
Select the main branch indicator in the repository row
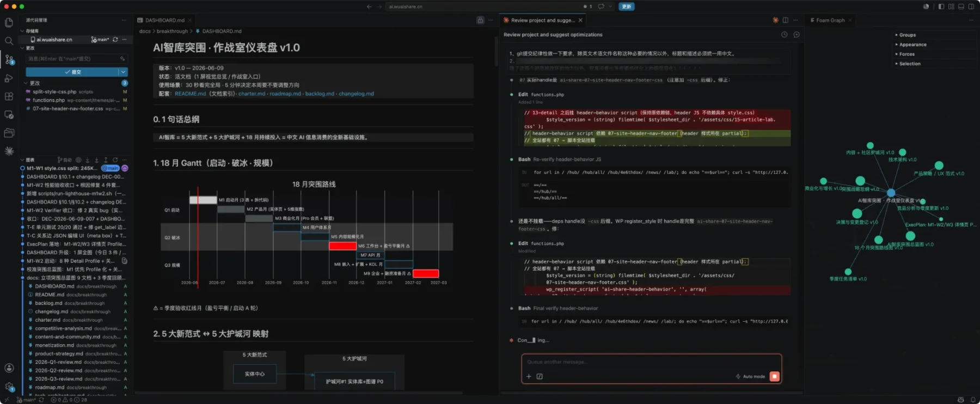100,40
